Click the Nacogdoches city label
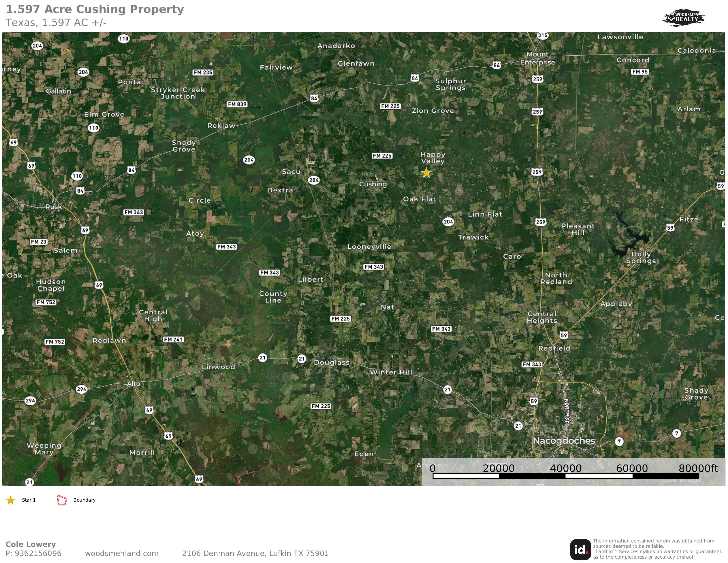Screen dimensions: 728x563 click(564, 441)
